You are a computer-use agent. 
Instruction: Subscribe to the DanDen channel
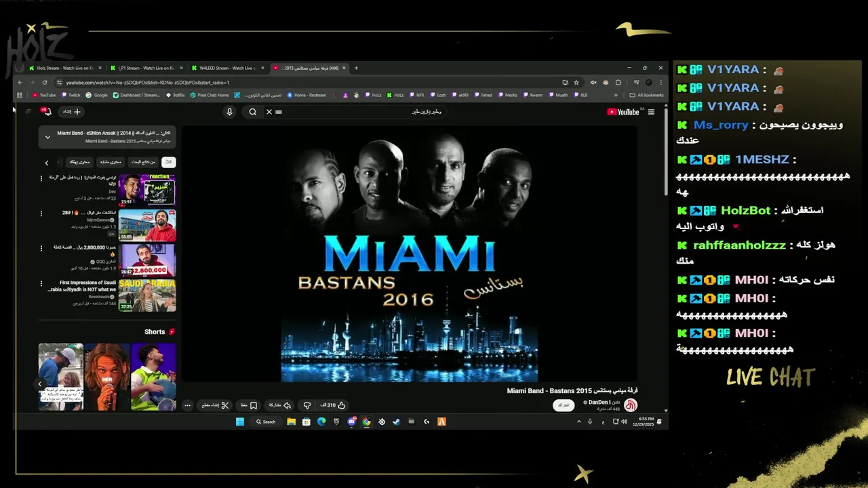point(563,405)
